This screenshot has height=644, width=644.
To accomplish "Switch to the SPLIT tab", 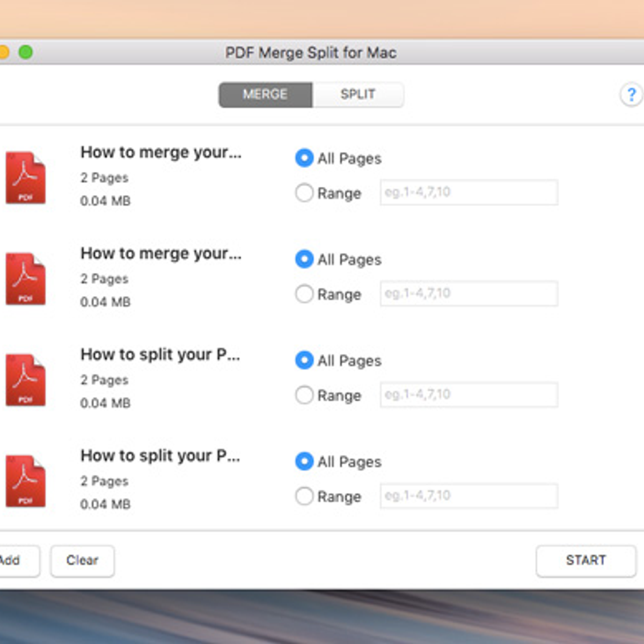I will (357, 94).
